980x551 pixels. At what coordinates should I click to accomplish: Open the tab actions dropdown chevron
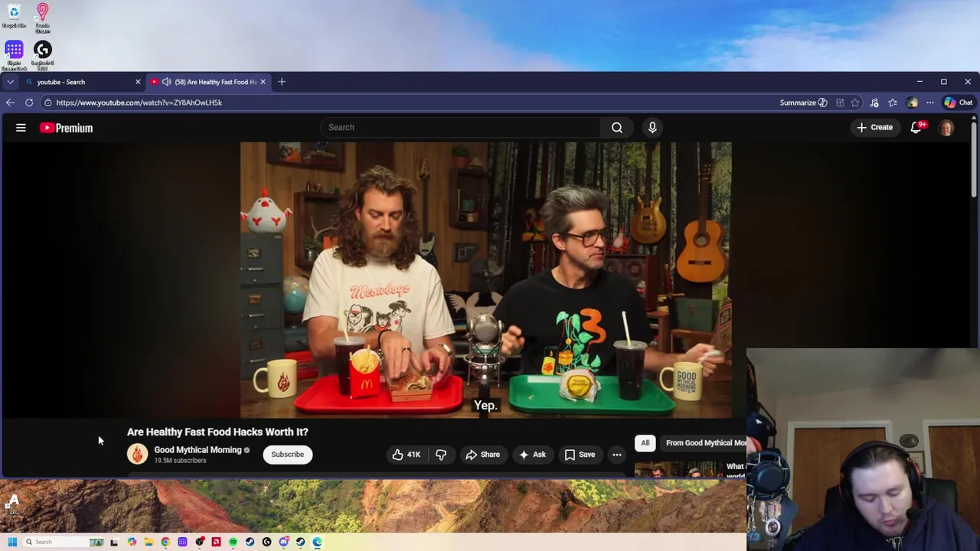10,82
